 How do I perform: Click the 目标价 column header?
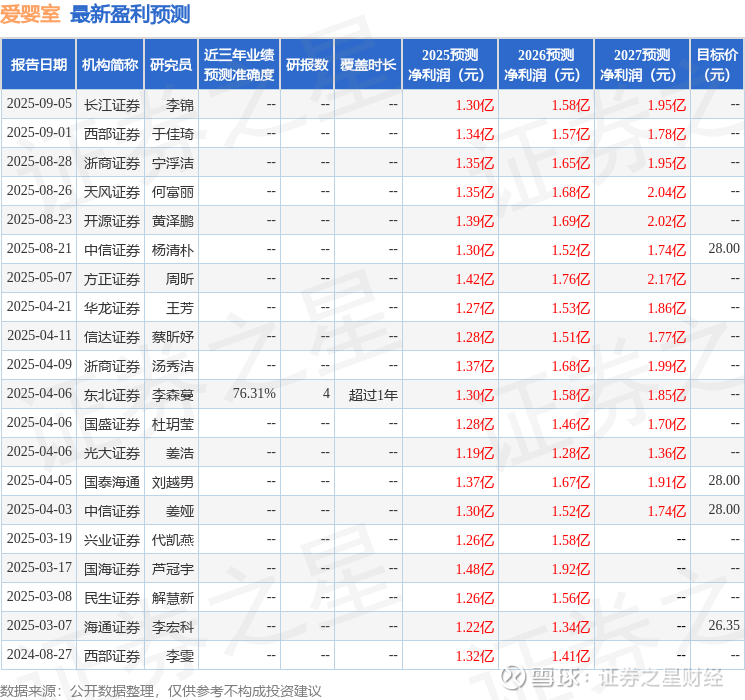tap(716, 65)
